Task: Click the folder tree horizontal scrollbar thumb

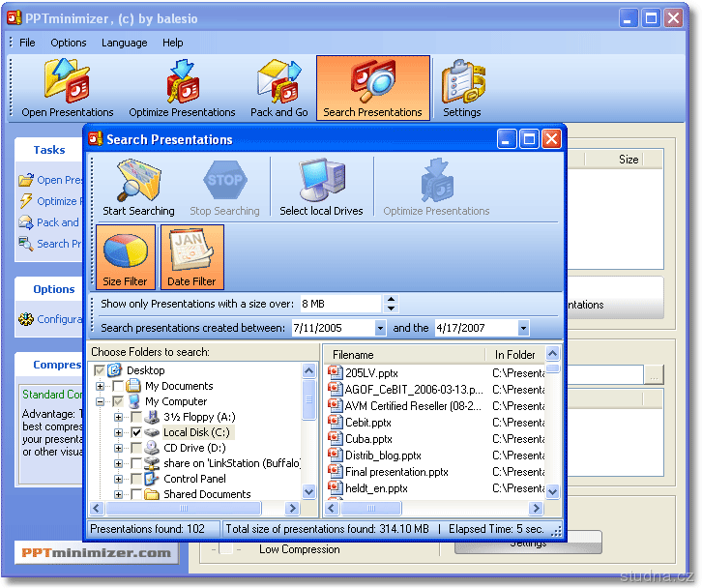Action: [184, 509]
